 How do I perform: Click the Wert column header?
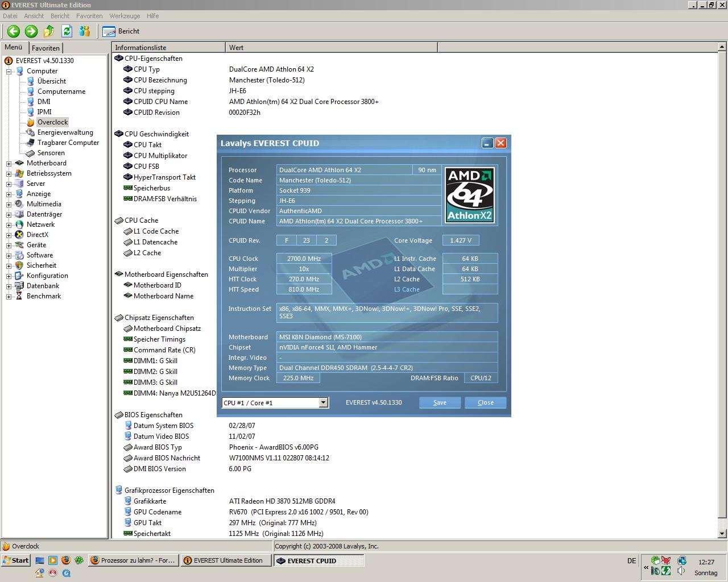click(x=332, y=48)
